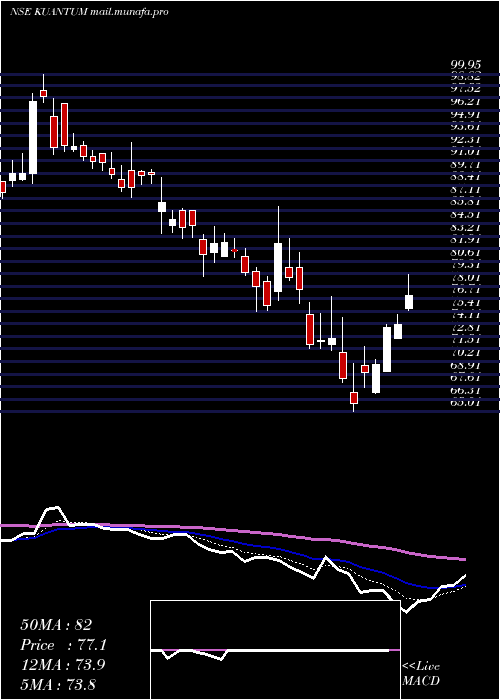The width and height of the screenshot is (500, 700).
Task: Click the MACD histogram panel
Action: click(x=275, y=650)
